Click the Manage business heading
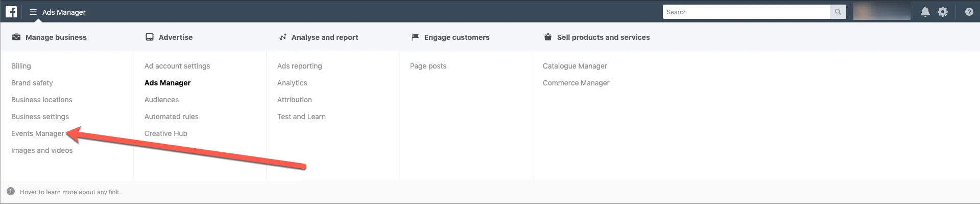Image resolution: width=980 pixels, height=204 pixels. pos(56,37)
